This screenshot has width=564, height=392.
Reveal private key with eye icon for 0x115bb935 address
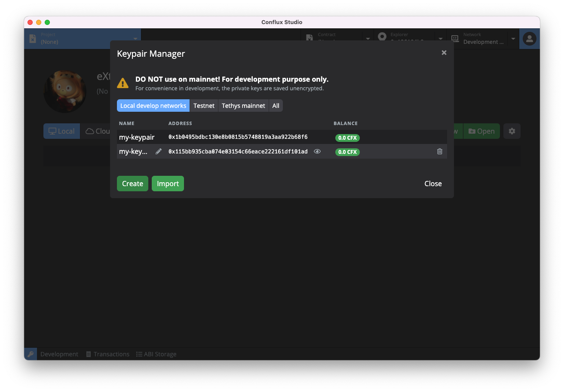(x=317, y=151)
